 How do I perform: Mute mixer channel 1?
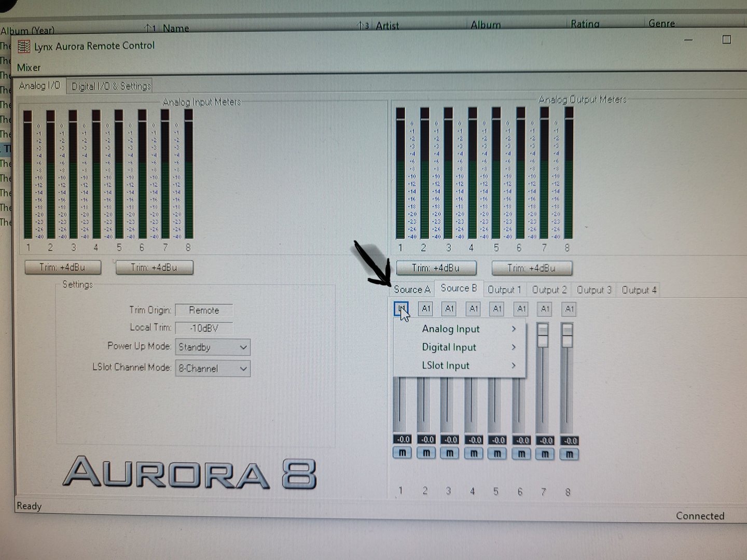[403, 453]
